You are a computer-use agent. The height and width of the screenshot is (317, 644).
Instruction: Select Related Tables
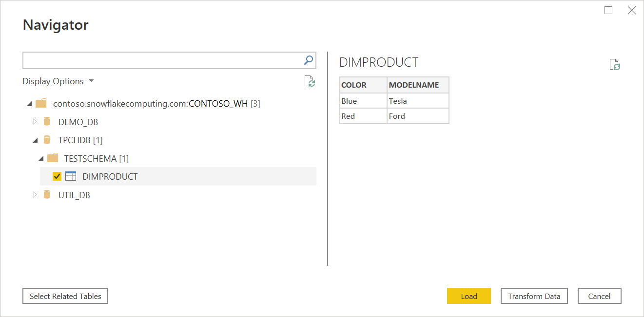point(65,296)
